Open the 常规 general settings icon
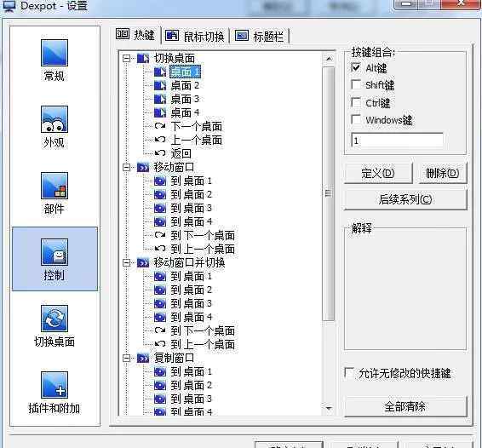 click(x=55, y=53)
